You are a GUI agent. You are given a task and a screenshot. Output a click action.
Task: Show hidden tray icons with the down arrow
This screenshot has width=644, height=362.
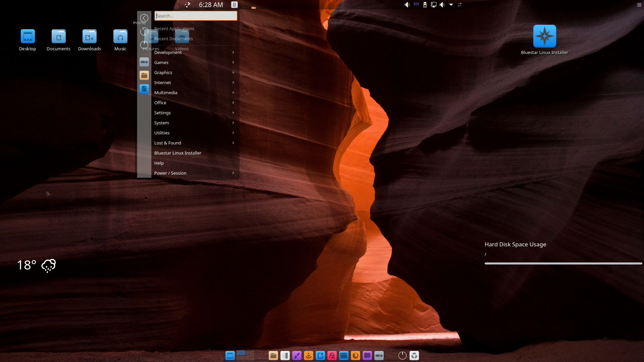[x=451, y=5]
